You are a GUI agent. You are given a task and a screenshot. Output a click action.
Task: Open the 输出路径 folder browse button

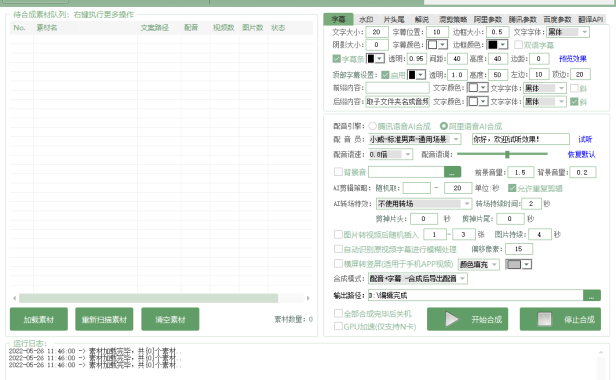592,296
